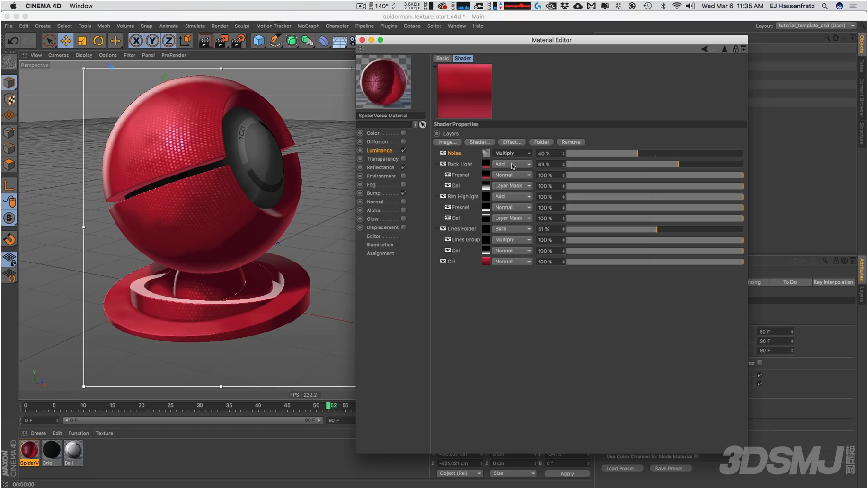
Task: Enable the Glow channel checkbox
Action: click(x=403, y=218)
